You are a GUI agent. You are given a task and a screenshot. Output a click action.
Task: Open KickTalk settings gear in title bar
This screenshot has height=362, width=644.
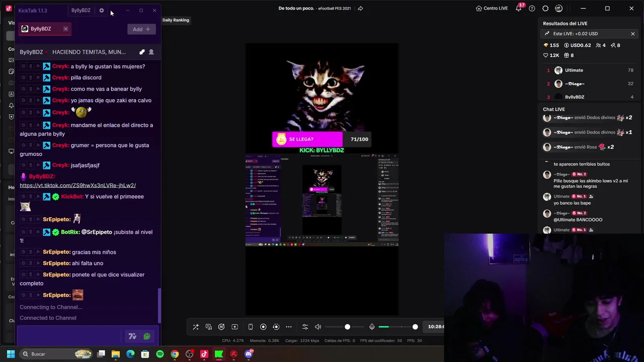coord(102,11)
